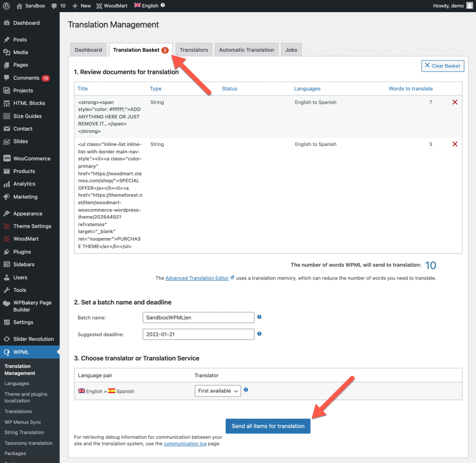Viewport: 476px width, 463px height.
Task: Click the Dashboard gauge icon in sidebar
Action: 7,23
